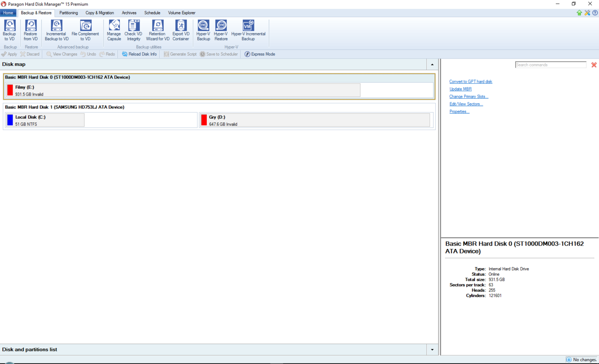Open Retention Wizard for VD
The image size is (599, 364).
158,30
